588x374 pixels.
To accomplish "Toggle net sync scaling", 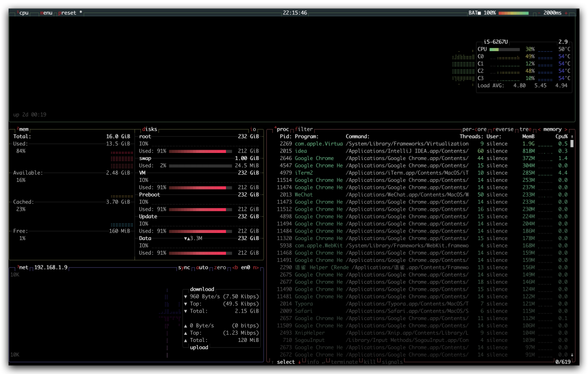I will point(184,267).
